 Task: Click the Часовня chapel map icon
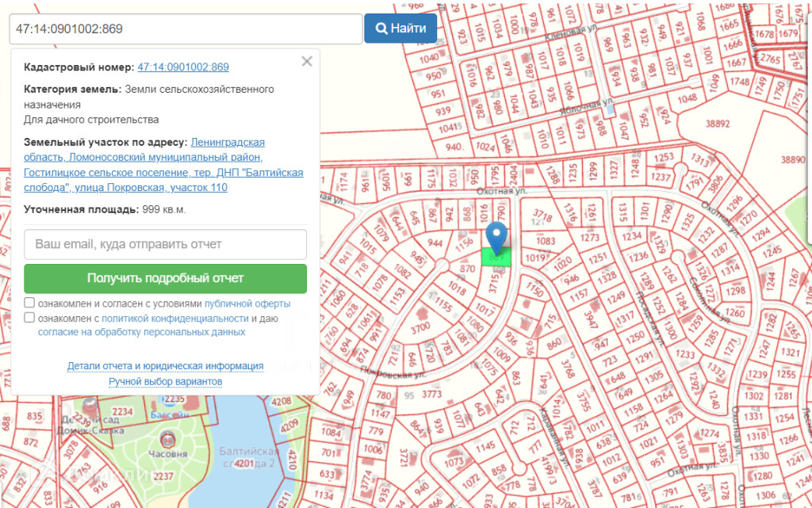coord(167,440)
